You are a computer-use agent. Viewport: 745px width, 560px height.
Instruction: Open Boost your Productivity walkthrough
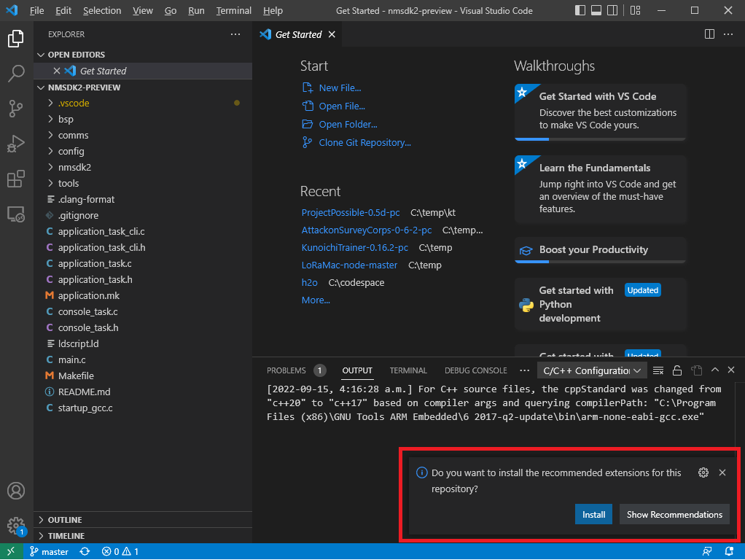tap(600, 250)
